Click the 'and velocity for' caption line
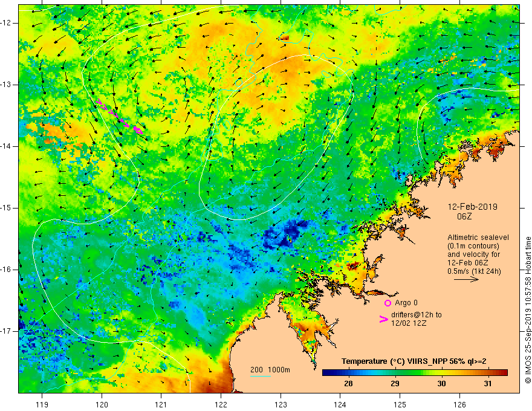532x411 pixels. [473, 254]
